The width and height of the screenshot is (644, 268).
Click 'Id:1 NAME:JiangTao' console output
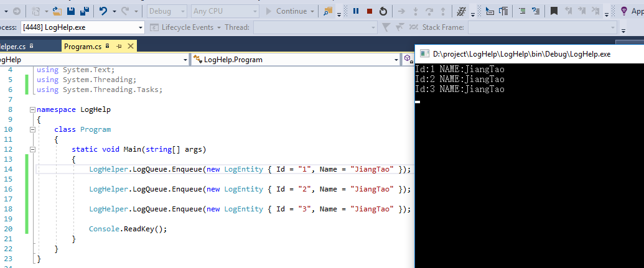coord(460,70)
